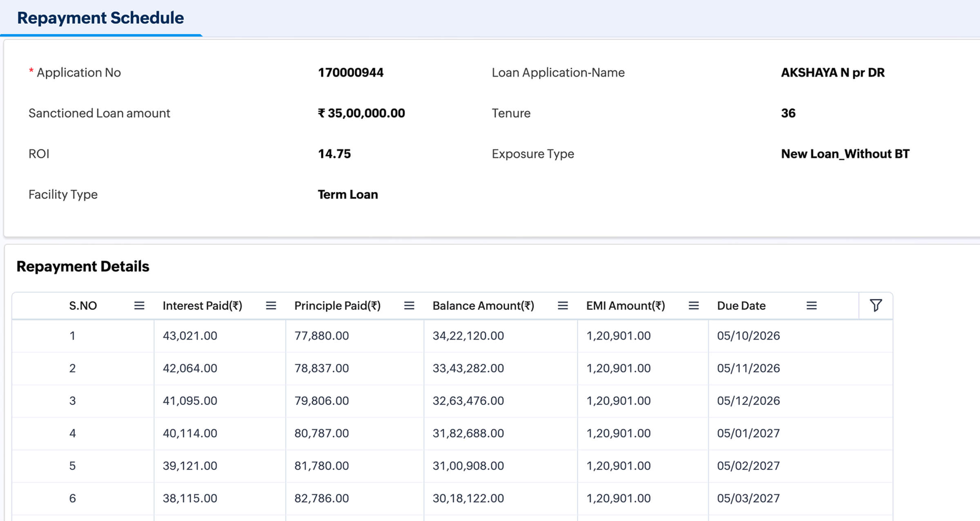Click interest paid cell 39,121.00
980x521 pixels.
click(190, 466)
